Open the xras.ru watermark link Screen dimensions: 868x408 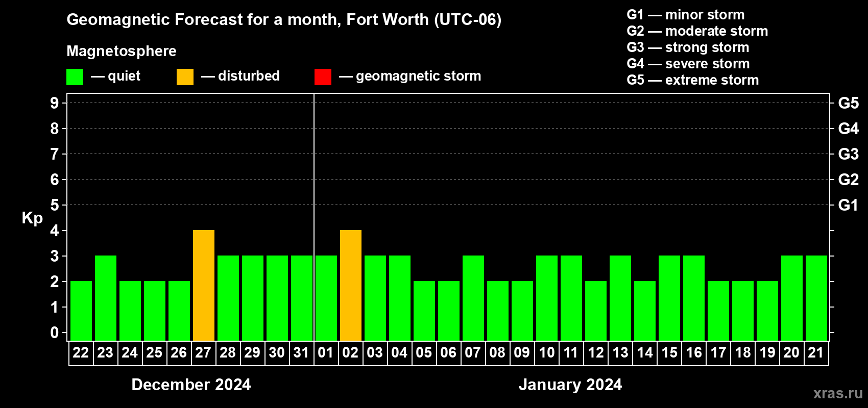837,393
